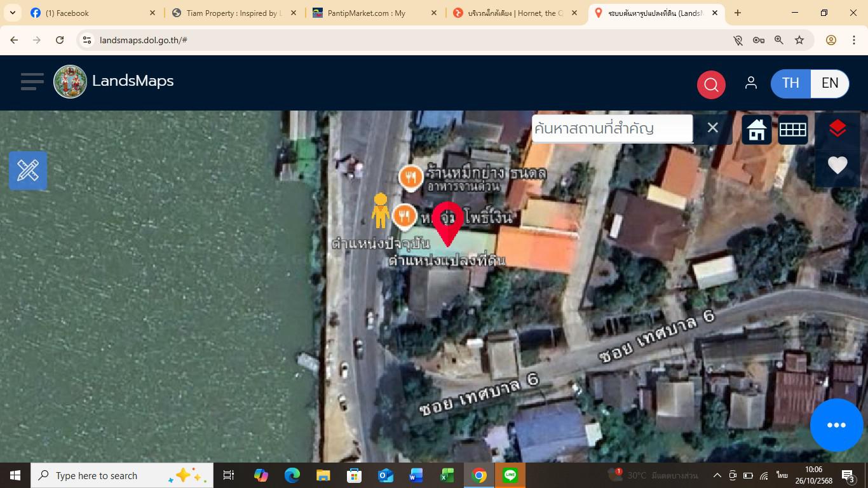This screenshot has width=868, height=488.
Task: Open the LandsMaps hamburger menu
Action: click(32, 81)
